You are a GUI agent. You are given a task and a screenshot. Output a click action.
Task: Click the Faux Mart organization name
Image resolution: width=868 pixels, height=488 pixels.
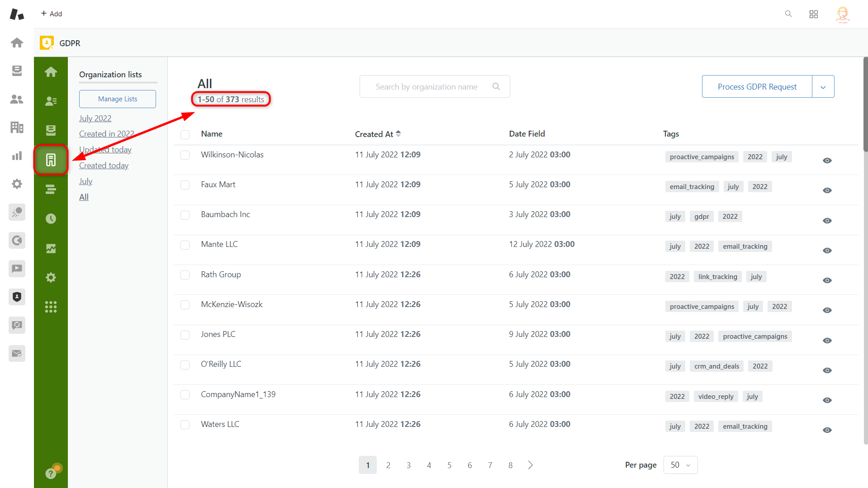218,185
